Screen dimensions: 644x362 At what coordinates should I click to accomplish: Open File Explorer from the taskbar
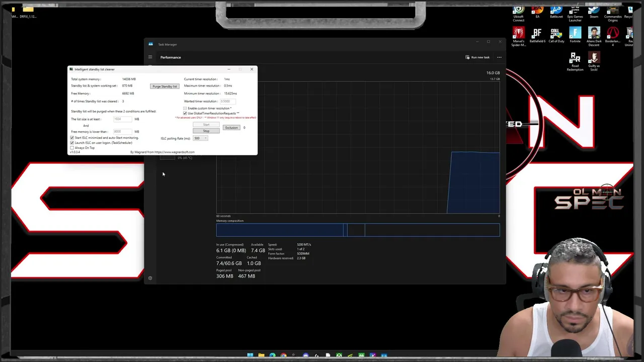pyautogui.click(x=261, y=355)
